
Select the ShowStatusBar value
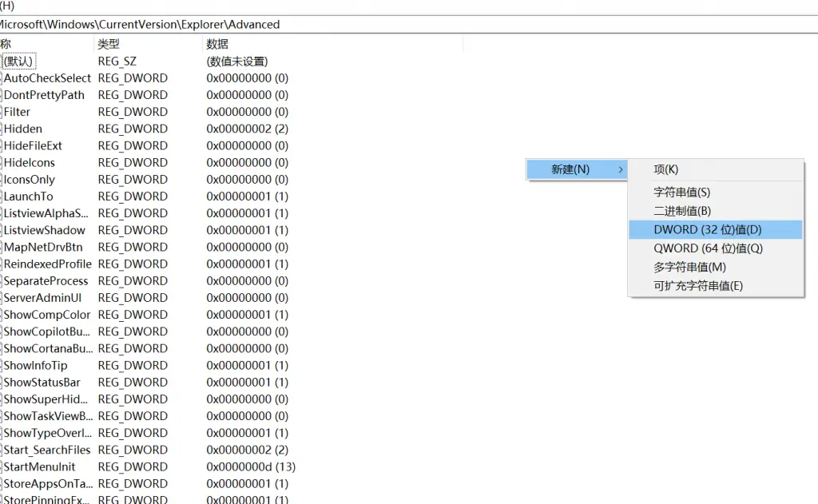tap(42, 383)
